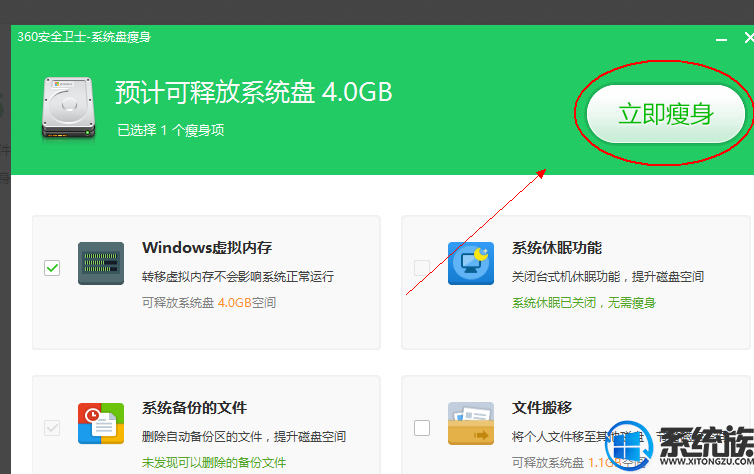
Task: Click the 立即瘦身 button
Action: pyautogui.click(x=666, y=114)
